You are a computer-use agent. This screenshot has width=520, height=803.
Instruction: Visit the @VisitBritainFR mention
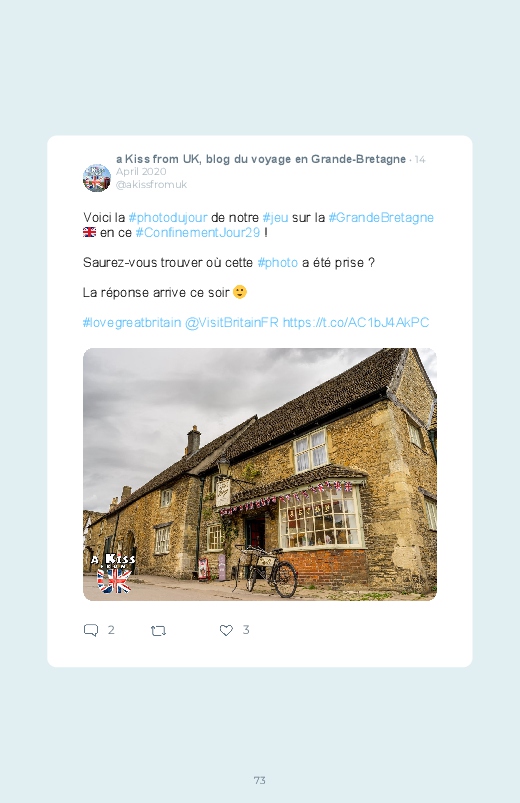coord(232,323)
